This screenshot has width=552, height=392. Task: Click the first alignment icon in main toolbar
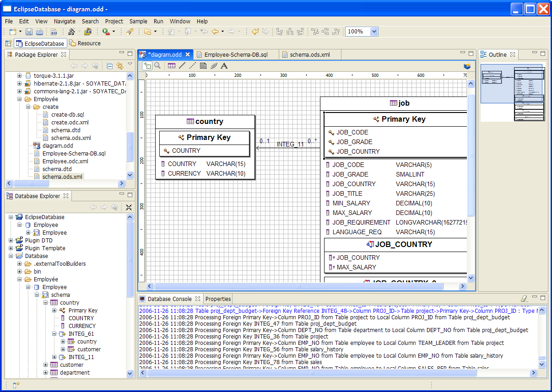point(279,32)
